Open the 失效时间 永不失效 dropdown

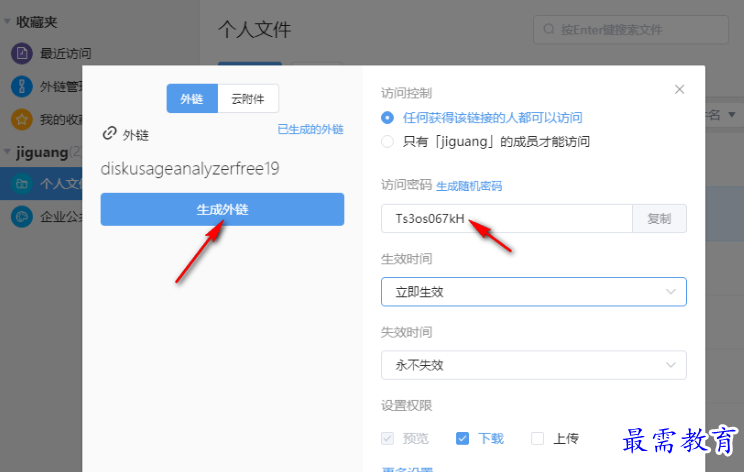click(533, 365)
